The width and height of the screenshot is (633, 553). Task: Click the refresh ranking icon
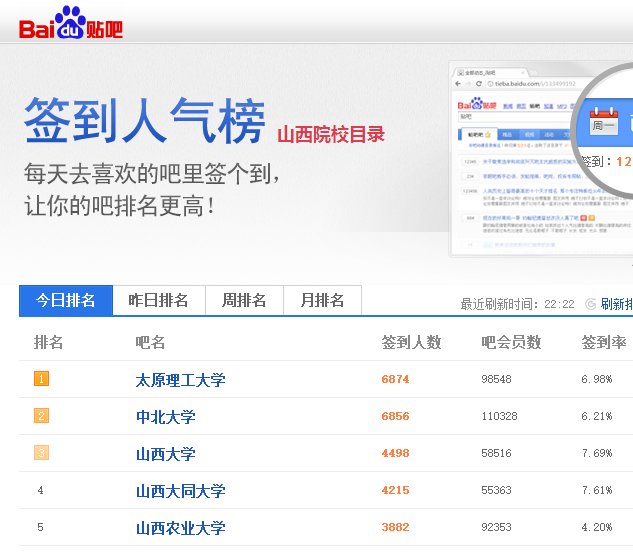(590, 304)
